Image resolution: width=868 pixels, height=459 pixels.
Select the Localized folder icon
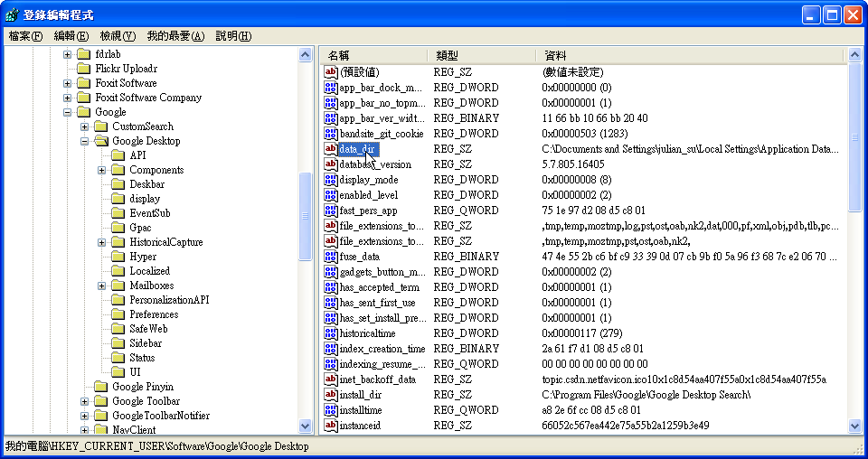(x=118, y=271)
